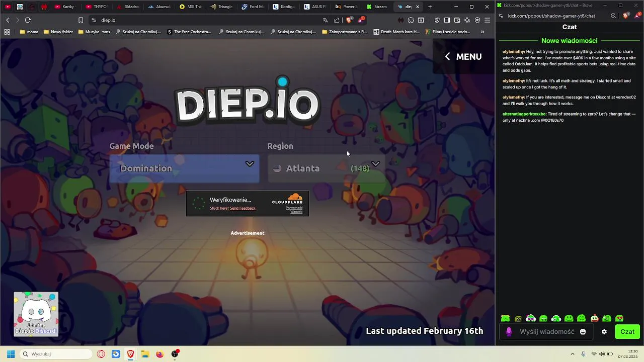The image size is (644, 362).
Task: Open Firefox from the taskbar
Action: click(x=159, y=354)
